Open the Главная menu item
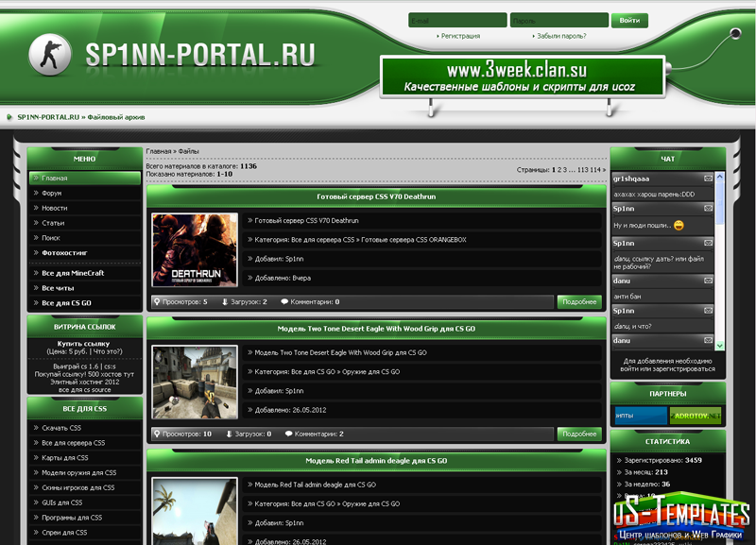This screenshot has height=545, width=756. 85,178
